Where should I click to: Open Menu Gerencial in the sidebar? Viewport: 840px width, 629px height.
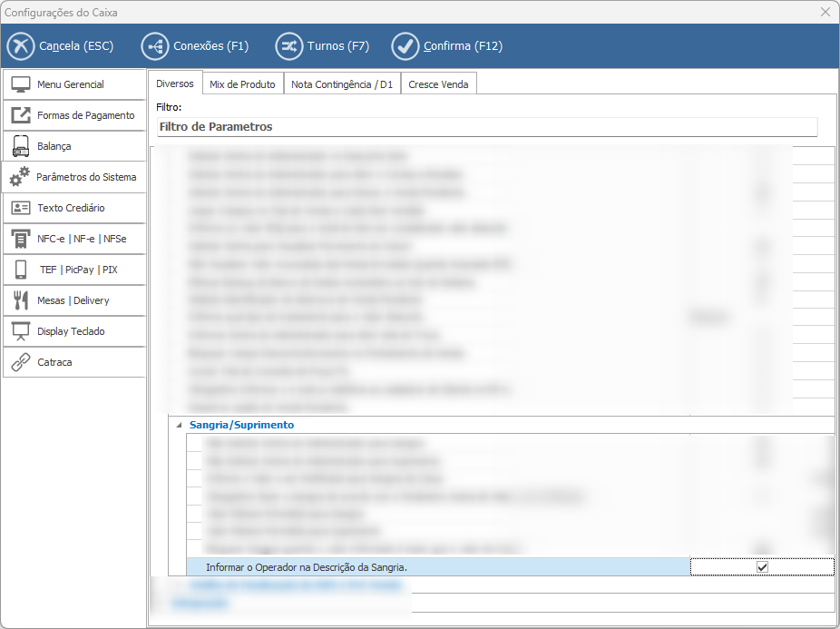[73, 84]
